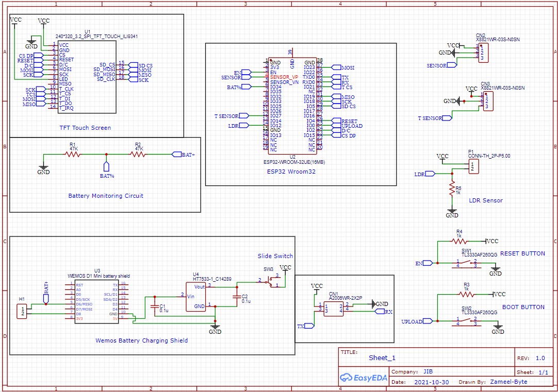This screenshot has height=392, width=558.
Task: Click the red SENSOR_VP pin label
Action: point(284,77)
